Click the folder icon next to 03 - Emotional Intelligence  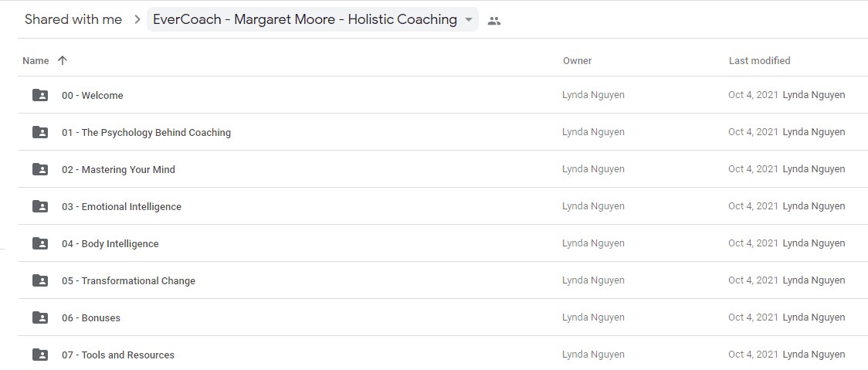pyautogui.click(x=40, y=206)
